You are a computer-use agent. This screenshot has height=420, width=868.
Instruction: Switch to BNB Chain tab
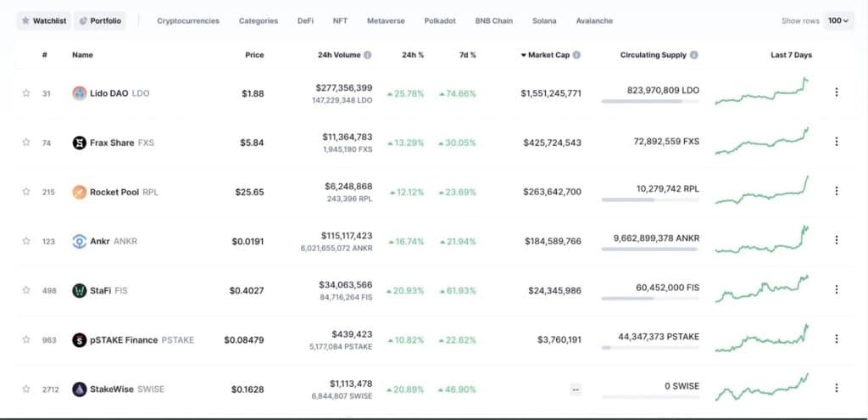tap(494, 20)
